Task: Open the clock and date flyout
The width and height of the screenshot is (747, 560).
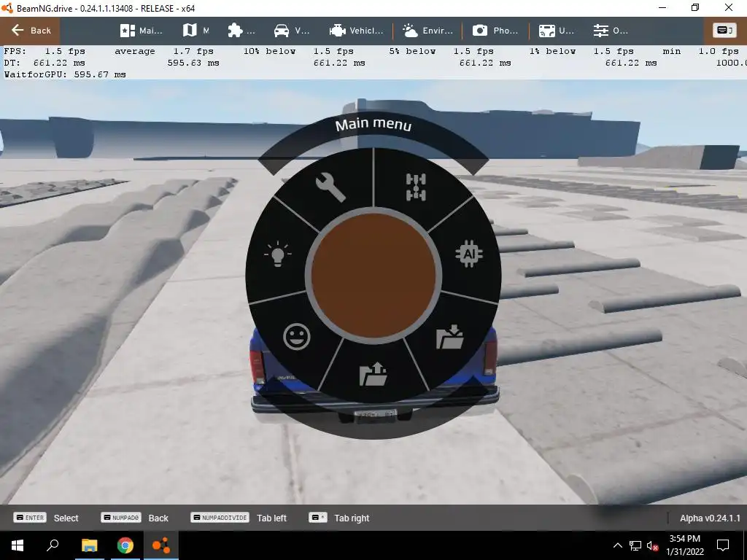Action: [684, 545]
